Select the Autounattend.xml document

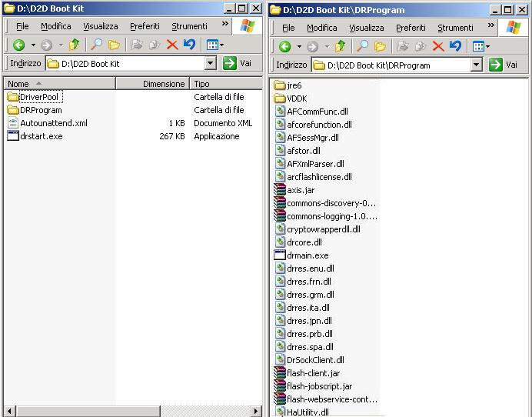pos(53,123)
